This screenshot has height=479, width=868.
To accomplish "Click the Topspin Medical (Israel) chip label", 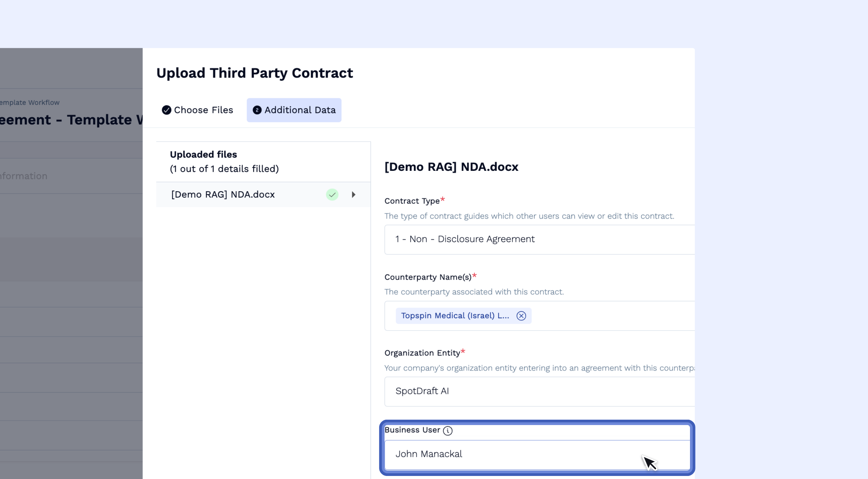I will pyautogui.click(x=455, y=316).
